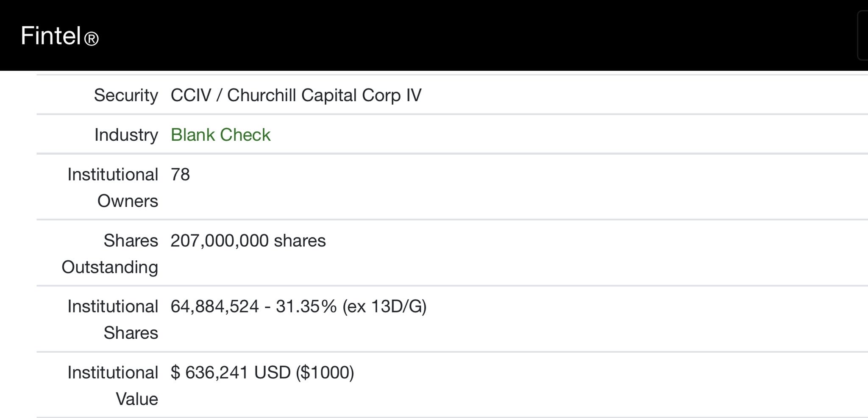
Task: Click the $ 636,241 USD value
Action: coord(231,372)
